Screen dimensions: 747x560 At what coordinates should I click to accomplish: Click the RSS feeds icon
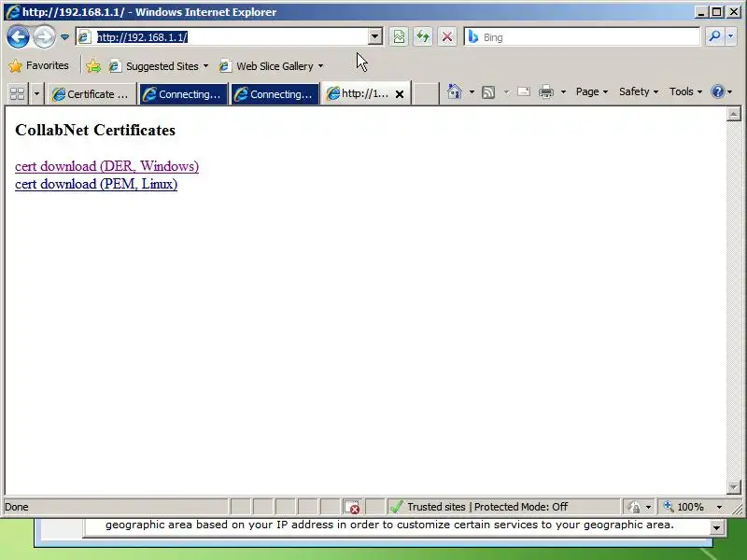tap(488, 91)
